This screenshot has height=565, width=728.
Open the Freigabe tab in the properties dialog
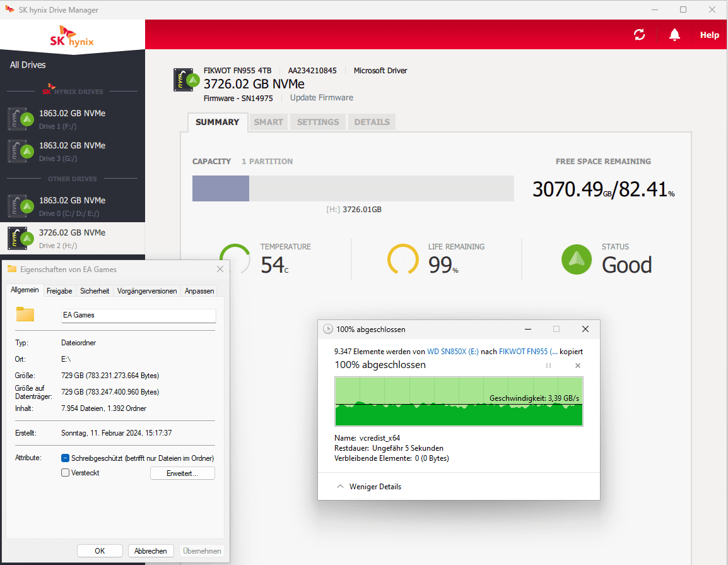[59, 291]
